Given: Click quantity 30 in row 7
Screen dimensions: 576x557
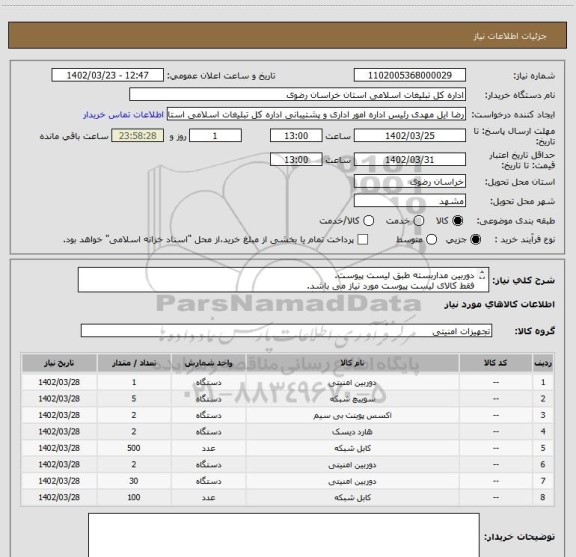Looking at the screenshot, I should click(134, 481).
